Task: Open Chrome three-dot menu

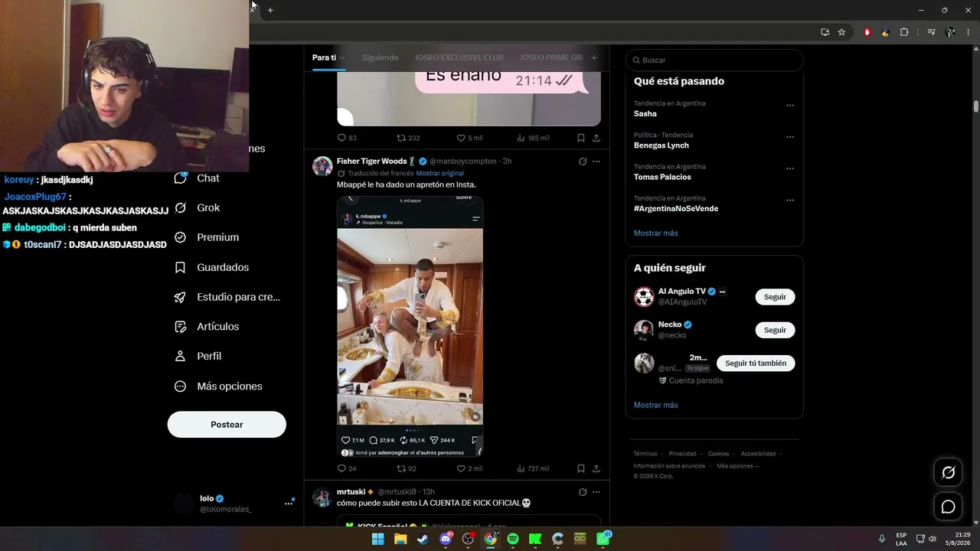Action: (x=969, y=32)
